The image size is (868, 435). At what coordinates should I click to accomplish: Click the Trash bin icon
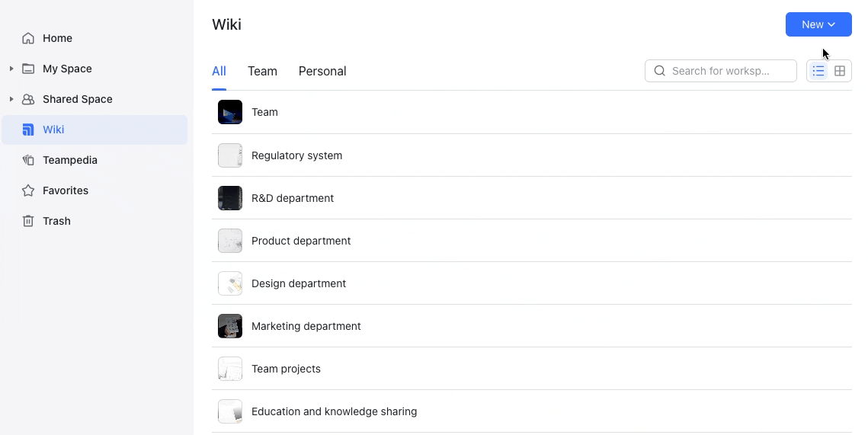pos(28,221)
